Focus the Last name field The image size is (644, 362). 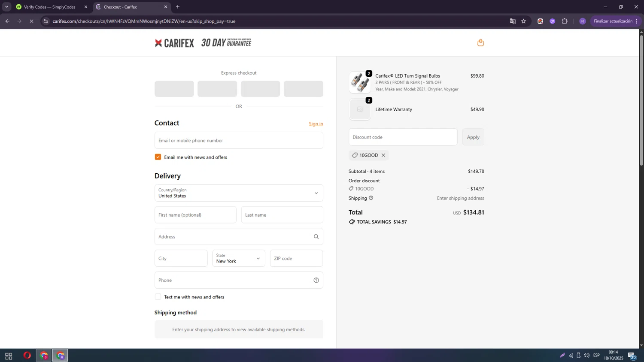[282, 215]
